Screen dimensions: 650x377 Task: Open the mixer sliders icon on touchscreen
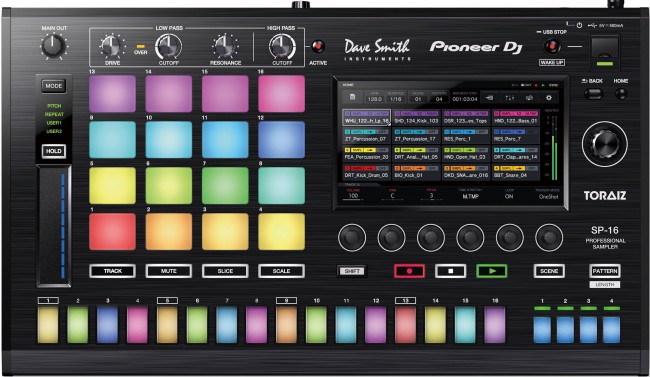tap(509, 98)
